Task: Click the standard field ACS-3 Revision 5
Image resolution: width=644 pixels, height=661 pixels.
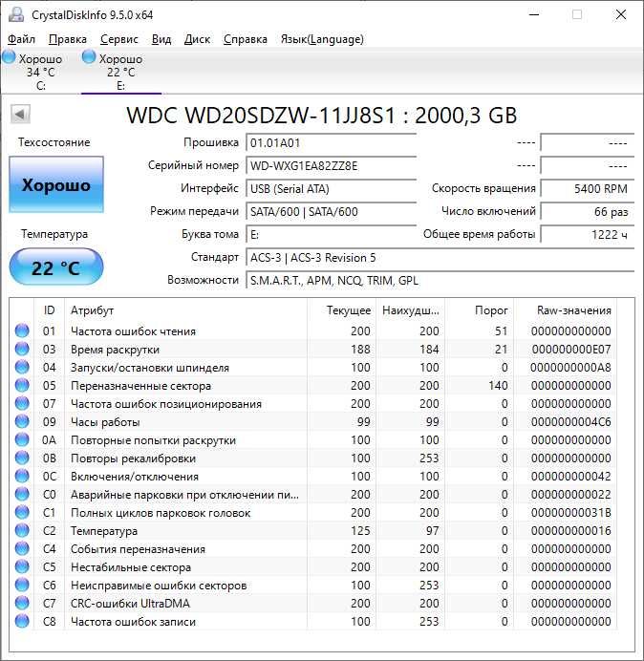Action: coord(440,257)
